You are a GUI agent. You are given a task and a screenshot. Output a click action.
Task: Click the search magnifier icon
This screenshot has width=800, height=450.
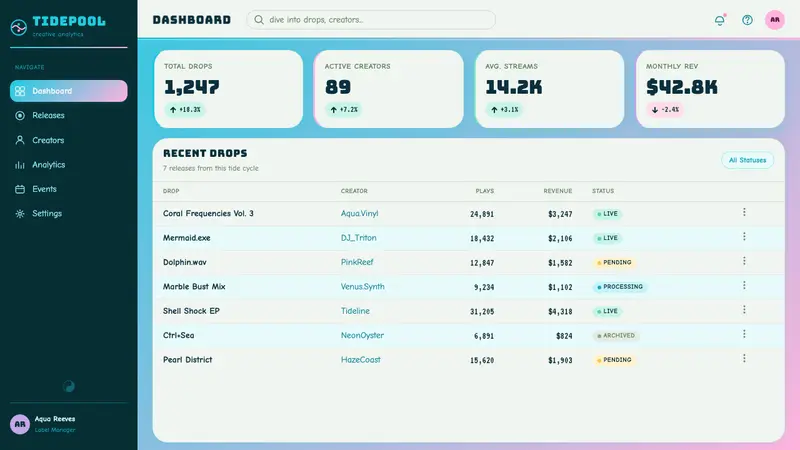(x=259, y=20)
